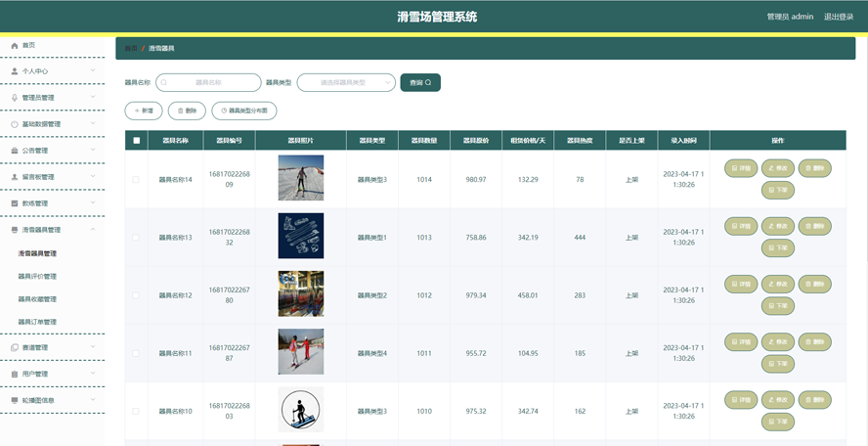
Task: Open the 器具照片 thumbnail for 器具名称11
Action: (x=301, y=351)
